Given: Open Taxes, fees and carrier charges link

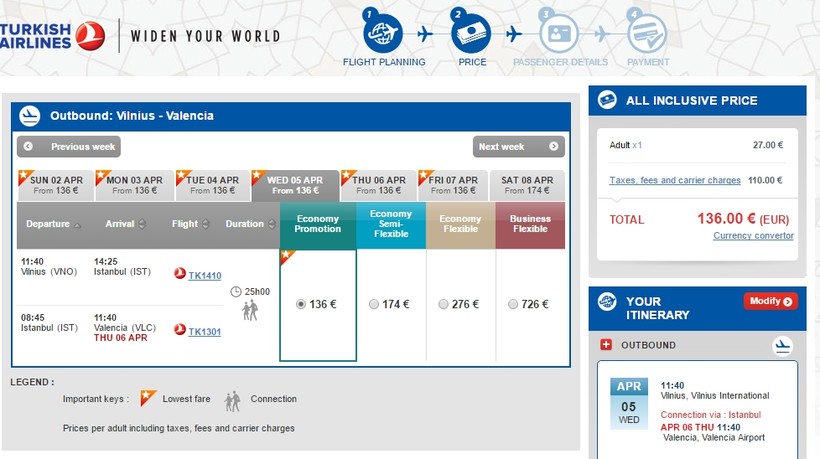Looking at the screenshot, I should [x=675, y=180].
